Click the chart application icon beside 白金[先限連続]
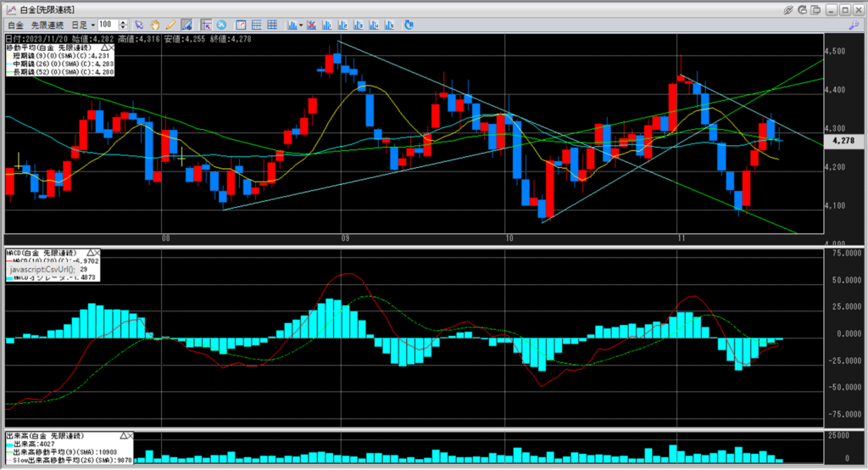Image resolution: width=868 pixels, height=470 pixels. [10, 10]
